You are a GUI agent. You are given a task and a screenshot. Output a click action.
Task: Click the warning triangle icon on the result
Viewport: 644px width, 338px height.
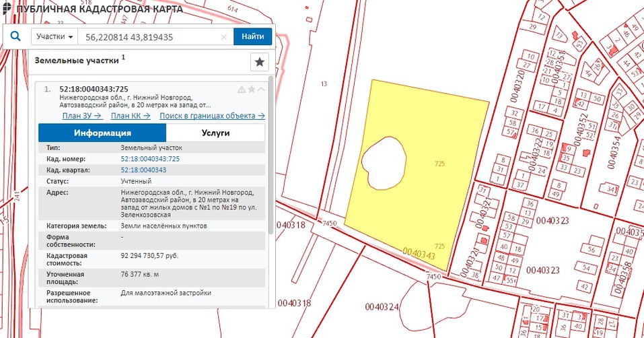[x=242, y=89]
